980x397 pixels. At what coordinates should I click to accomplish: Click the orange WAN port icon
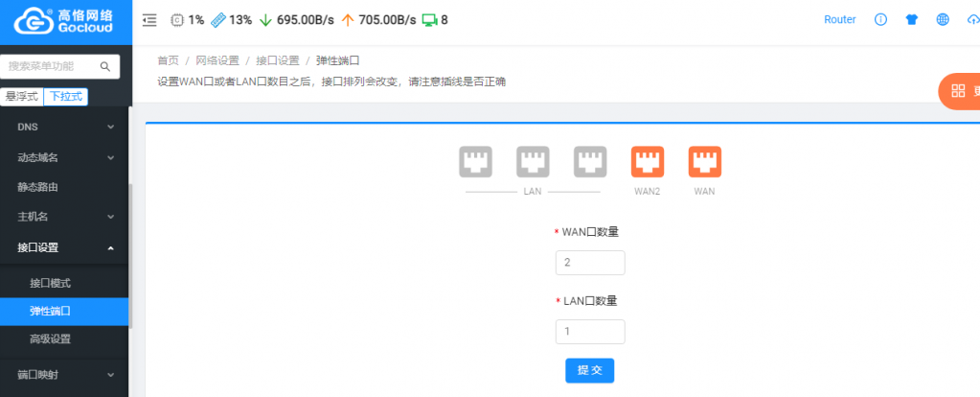(x=705, y=162)
